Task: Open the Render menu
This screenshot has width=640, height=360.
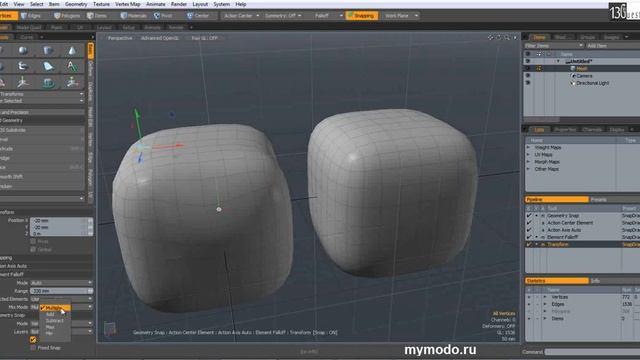Action: coord(179,4)
